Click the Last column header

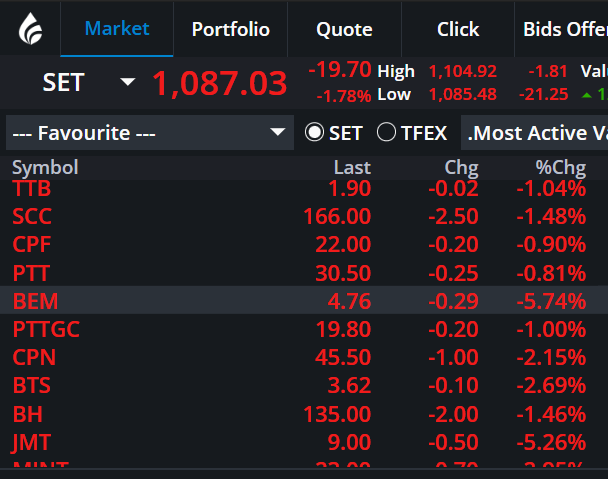click(352, 168)
